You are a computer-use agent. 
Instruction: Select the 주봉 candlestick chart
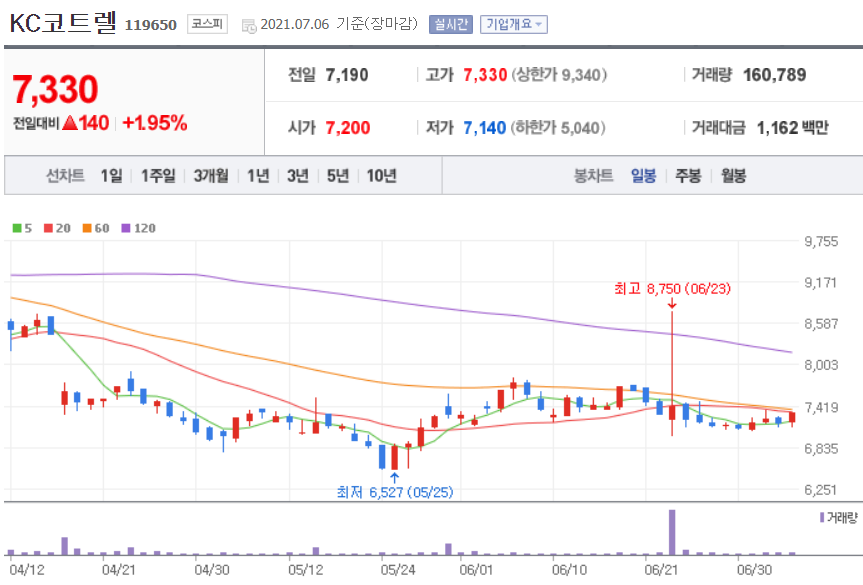coord(688,176)
